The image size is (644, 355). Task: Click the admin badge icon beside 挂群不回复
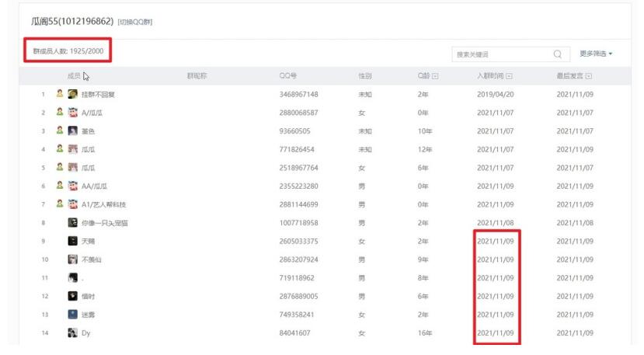(x=60, y=94)
